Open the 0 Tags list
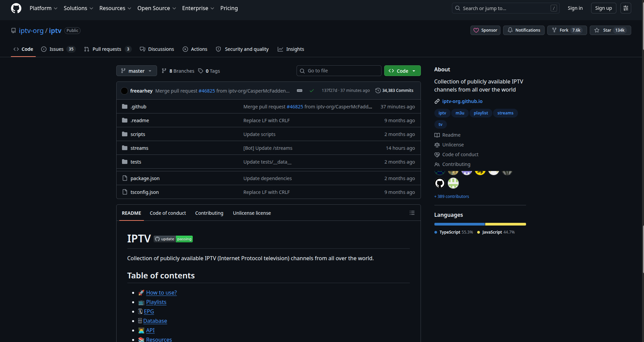The image size is (644, 342). pos(209,71)
